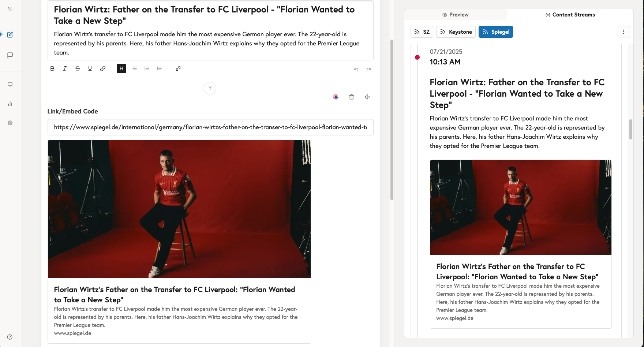The height and width of the screenshot is (347, 644).
Task: Select the Spiegel feed stream
Action: 496,32
